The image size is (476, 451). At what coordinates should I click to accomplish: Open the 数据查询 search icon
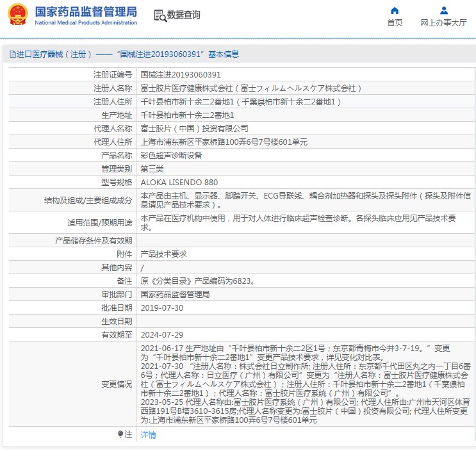click(x=160, y=15)
